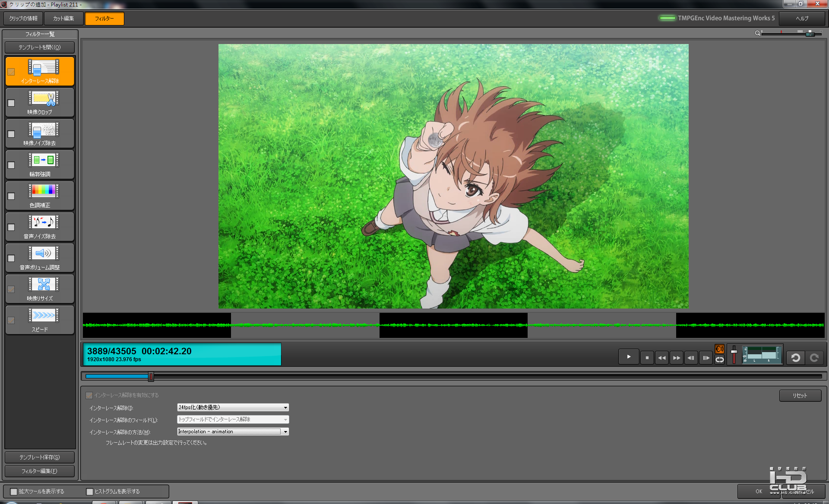Click the timeline seek bar handle
This screenshot has height=504, width=829.
(151, 377)
